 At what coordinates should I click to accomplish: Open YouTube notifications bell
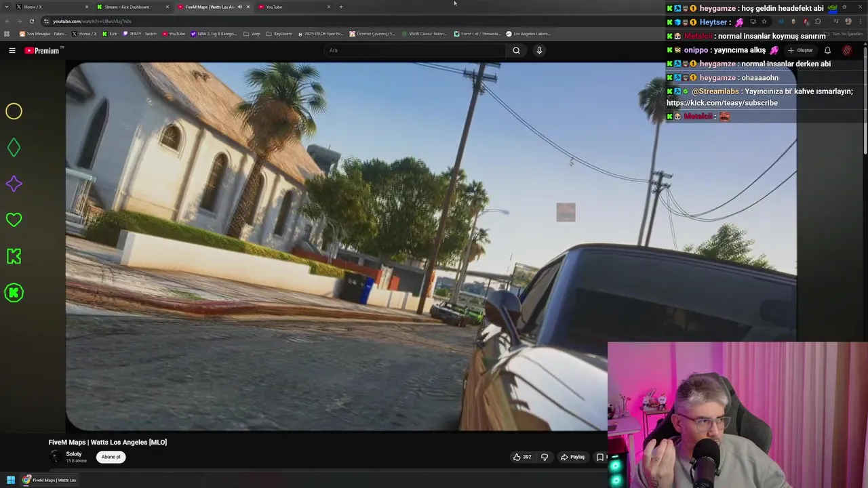pyautogui.click(x=827, y=50)
